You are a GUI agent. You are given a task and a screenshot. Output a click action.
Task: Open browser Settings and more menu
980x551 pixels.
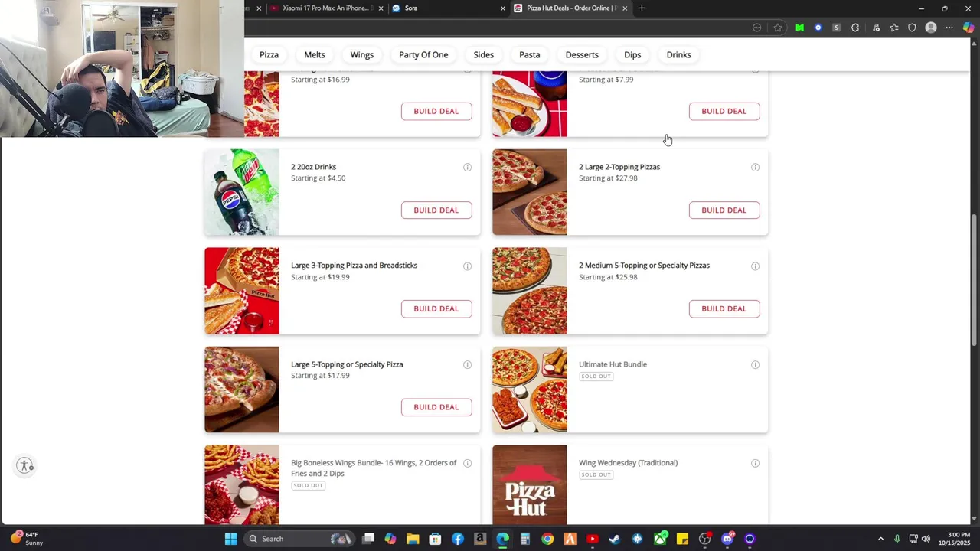[x=949, y=28]
